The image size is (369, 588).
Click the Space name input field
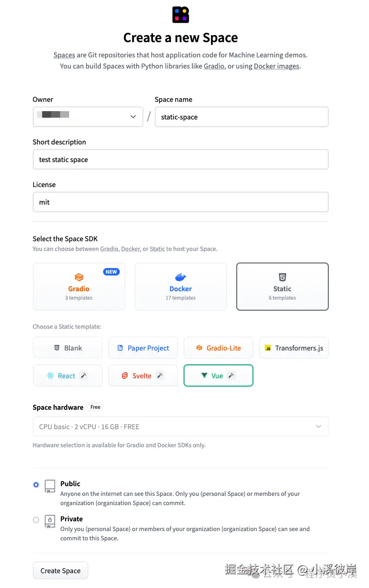click(x=241, y=117)
